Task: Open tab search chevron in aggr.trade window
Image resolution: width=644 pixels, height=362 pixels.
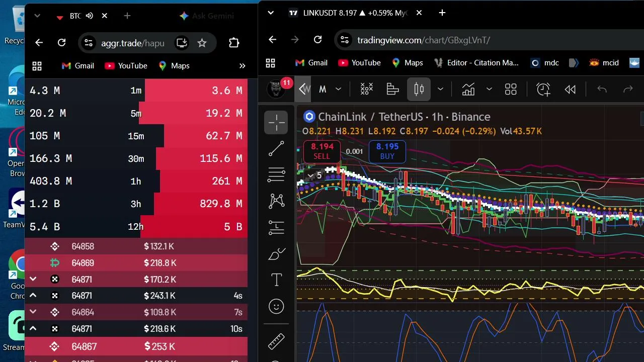Action: pyautogui.click(x=37, y=16)
